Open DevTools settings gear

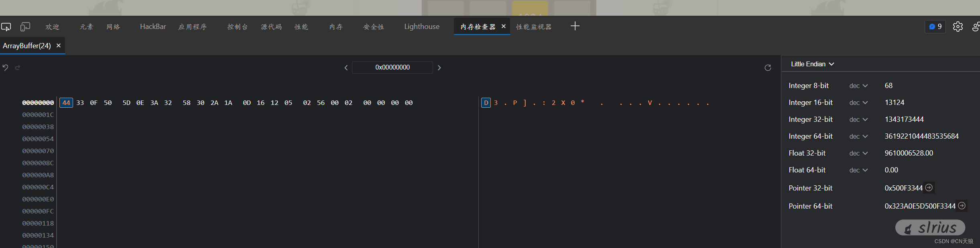[958, 27]
